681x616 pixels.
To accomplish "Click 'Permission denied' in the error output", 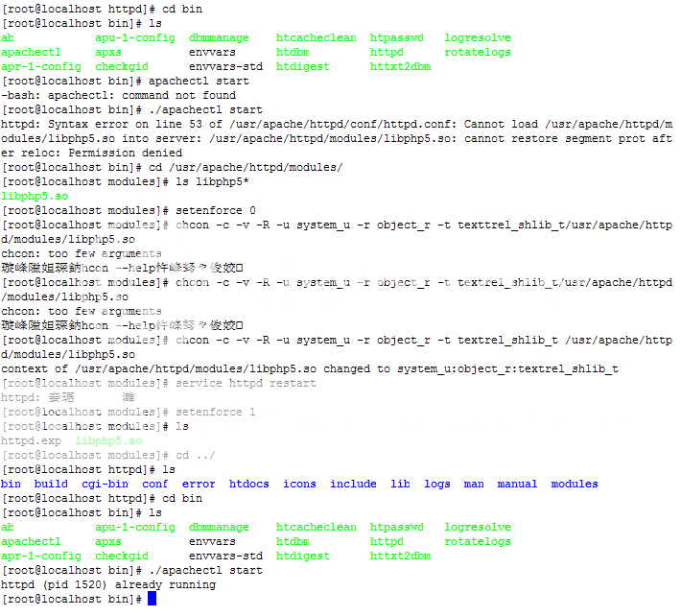I will 125,153.
